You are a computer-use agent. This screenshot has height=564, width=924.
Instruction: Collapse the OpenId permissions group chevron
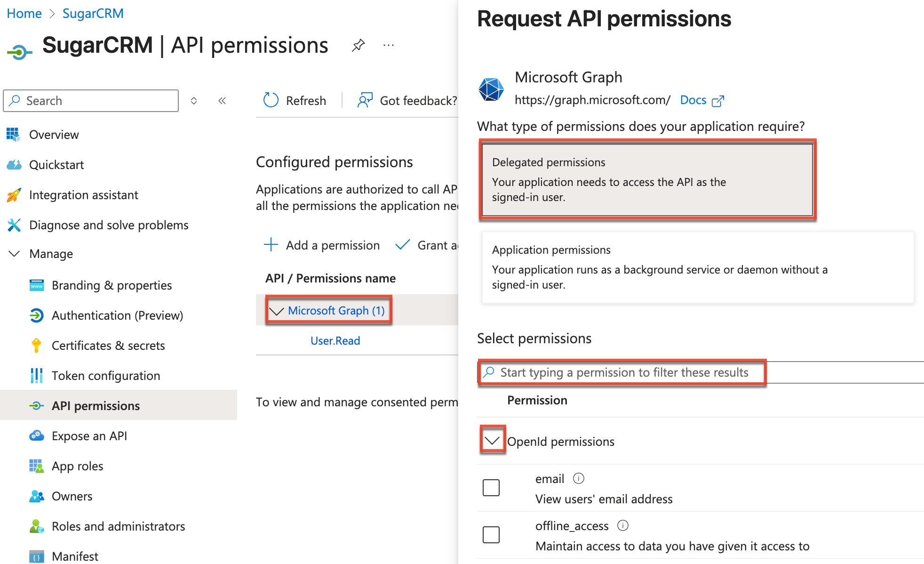pyautogui.click(x=492, y=441)
